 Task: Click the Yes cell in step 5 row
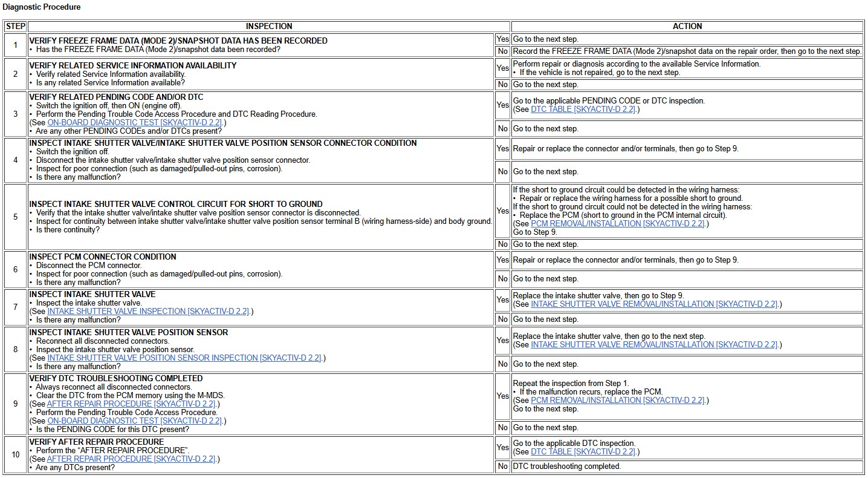(502, 211)
